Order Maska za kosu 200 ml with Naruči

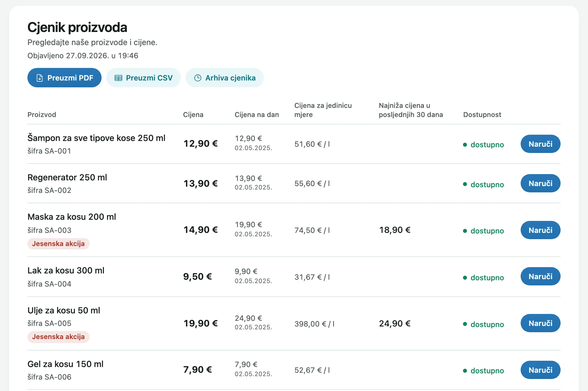point(540,230)
